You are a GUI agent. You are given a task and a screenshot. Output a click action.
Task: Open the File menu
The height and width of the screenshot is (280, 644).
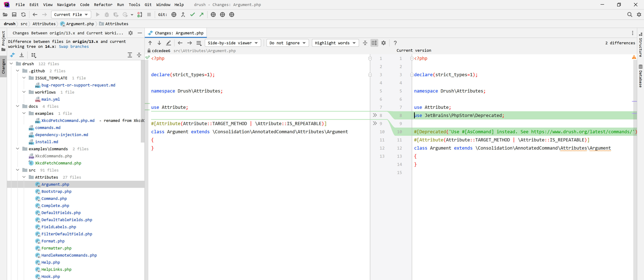click(x=20, y=4)
